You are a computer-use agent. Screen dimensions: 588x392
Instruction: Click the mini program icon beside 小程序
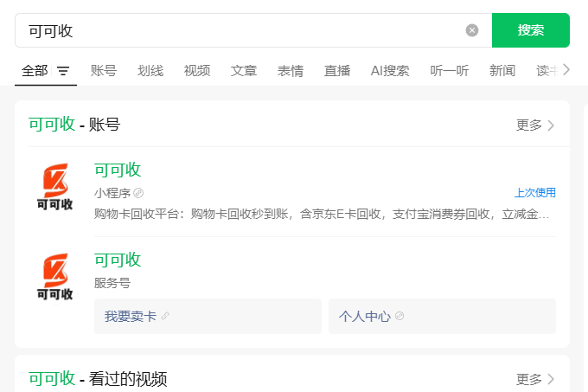point(138,192)
